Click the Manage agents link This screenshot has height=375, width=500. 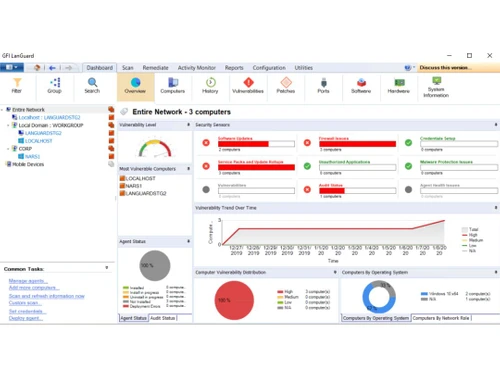point(28,281)
